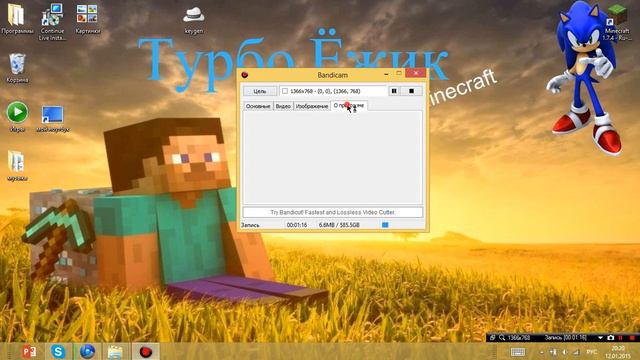
Task: Open the volume control in tray
Action: point(564,352)
